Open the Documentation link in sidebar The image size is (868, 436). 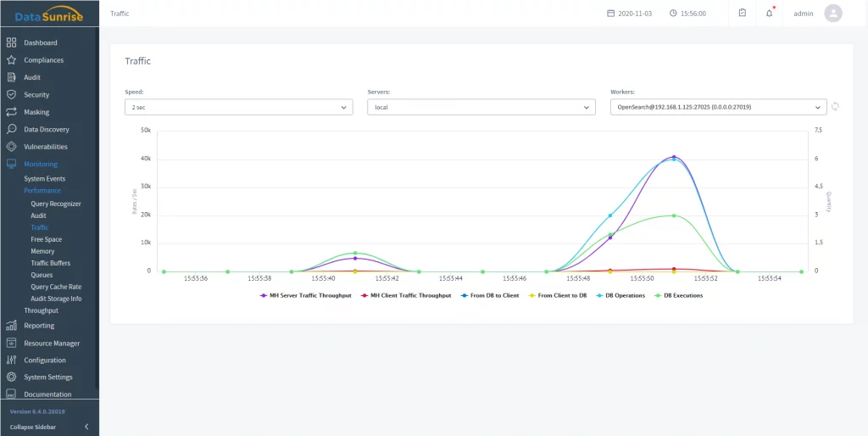pyautogui.click(x=47, y=394)
